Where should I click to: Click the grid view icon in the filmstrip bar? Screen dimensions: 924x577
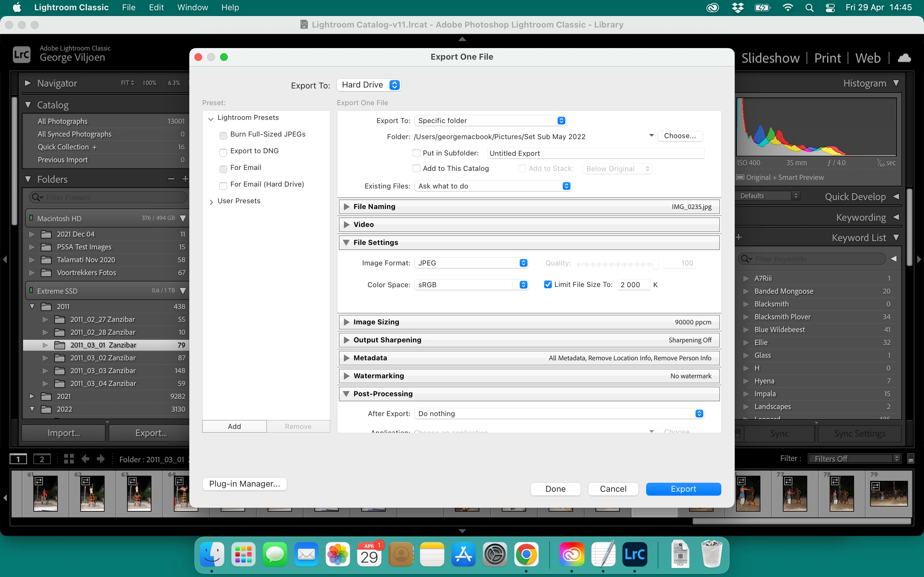pos(69,459)
